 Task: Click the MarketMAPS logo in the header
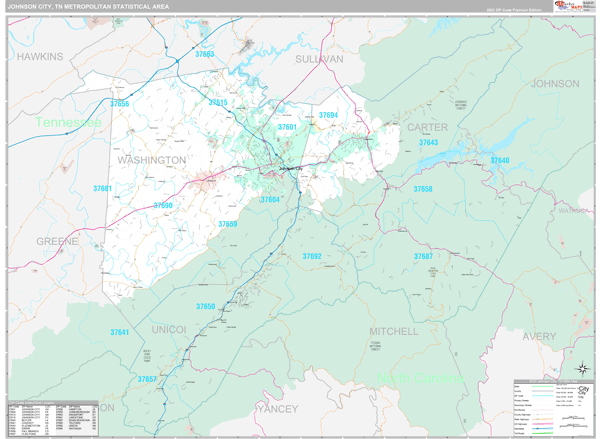[568, 6]
